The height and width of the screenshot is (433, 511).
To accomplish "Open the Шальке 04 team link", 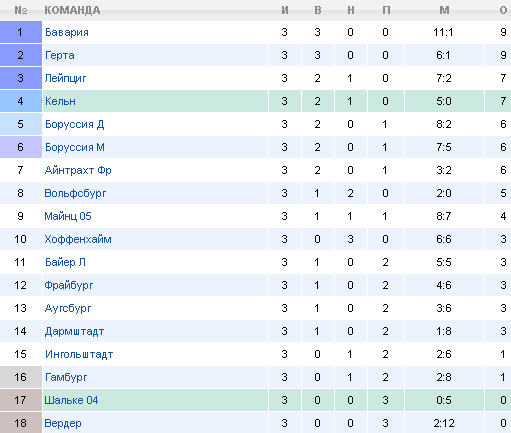I will pyautogui.click(x=71, y=400).
